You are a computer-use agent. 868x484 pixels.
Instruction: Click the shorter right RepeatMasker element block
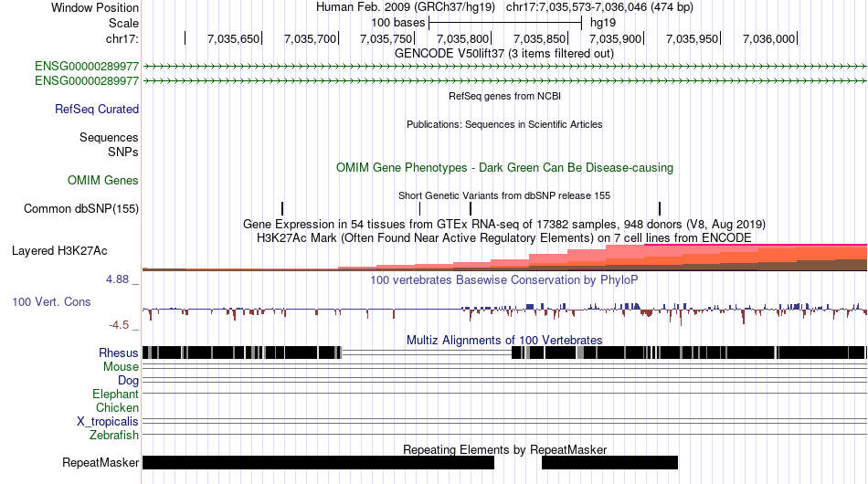(x=609, y=462)
